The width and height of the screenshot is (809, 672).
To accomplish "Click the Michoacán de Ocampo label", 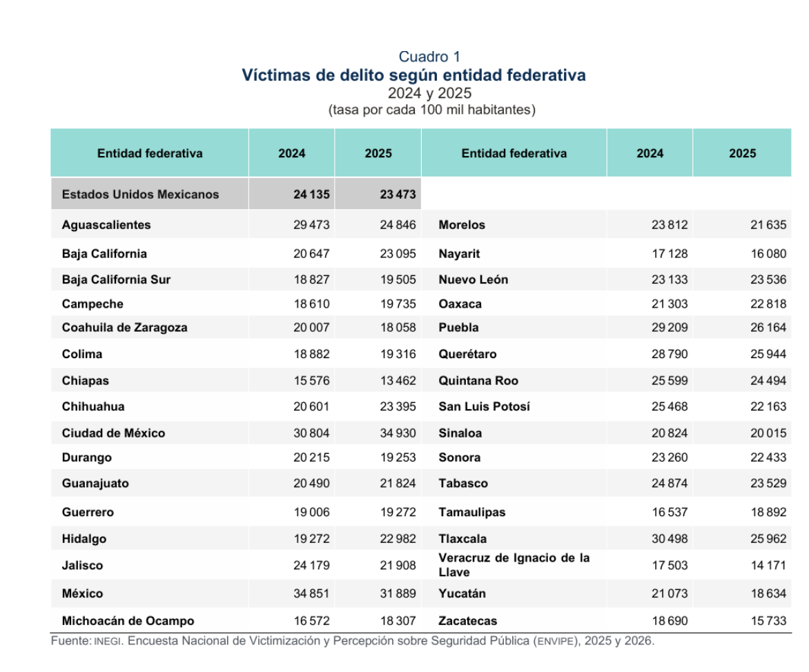I will pyautogui.click(x=128, y=621).
